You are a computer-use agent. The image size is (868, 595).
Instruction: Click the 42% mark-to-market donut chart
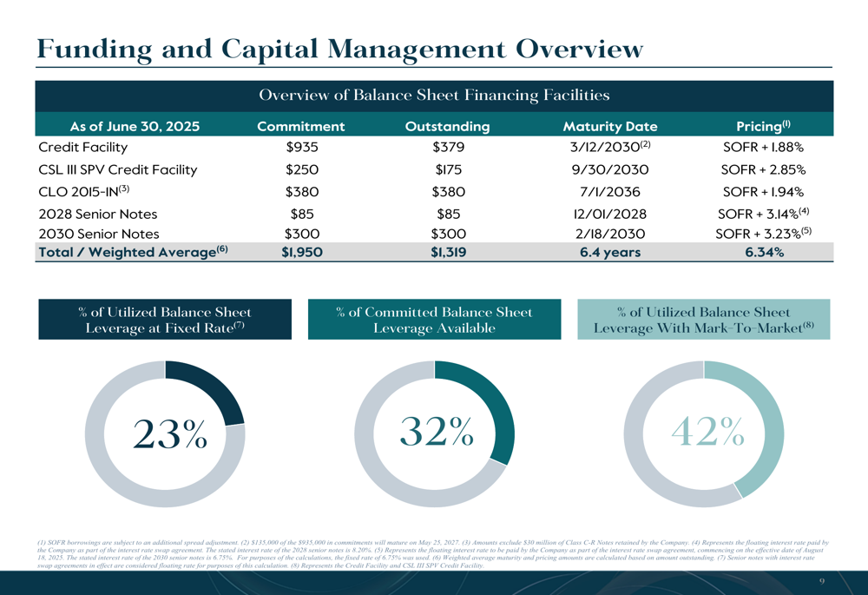704,433
